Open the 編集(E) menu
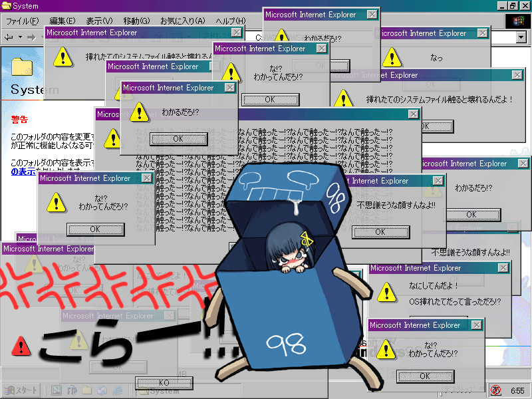This screenshot has height=399, width=532. (x=62, y=21)
